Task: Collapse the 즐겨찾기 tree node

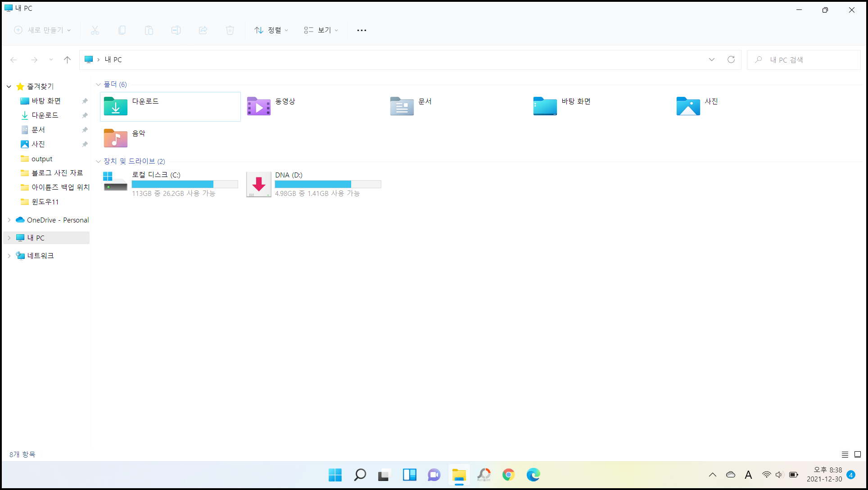Action: pyautogui.click(x=9, y=86)
